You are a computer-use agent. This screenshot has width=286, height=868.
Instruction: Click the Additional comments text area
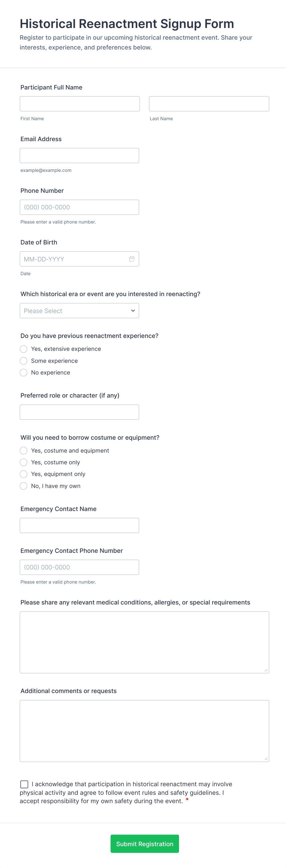(144, 731)
